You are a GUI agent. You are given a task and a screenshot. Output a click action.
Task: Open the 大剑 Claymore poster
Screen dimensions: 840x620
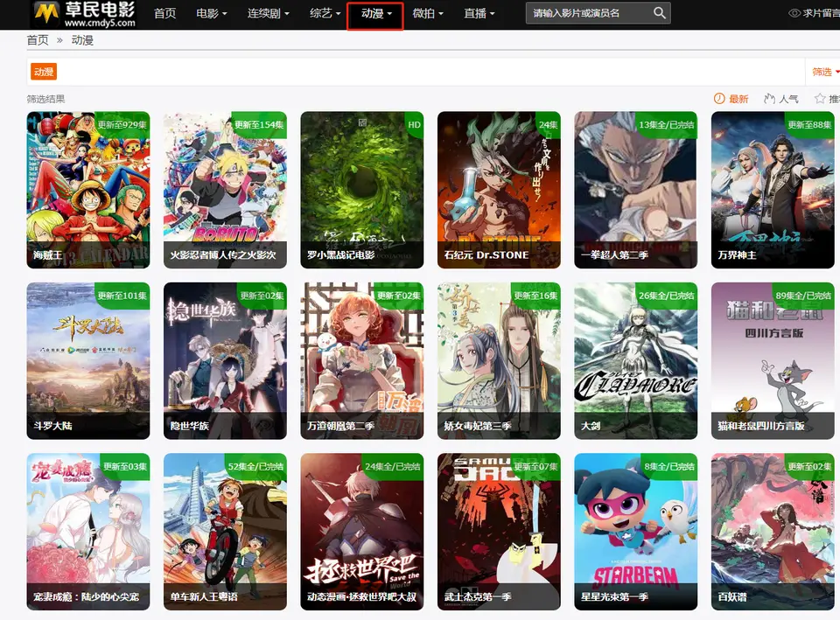(636, 361)
